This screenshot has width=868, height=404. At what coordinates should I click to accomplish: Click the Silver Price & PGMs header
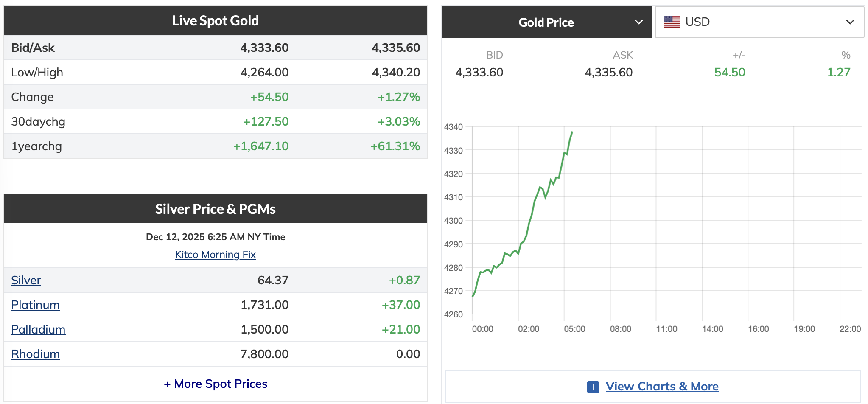point(216,209)
